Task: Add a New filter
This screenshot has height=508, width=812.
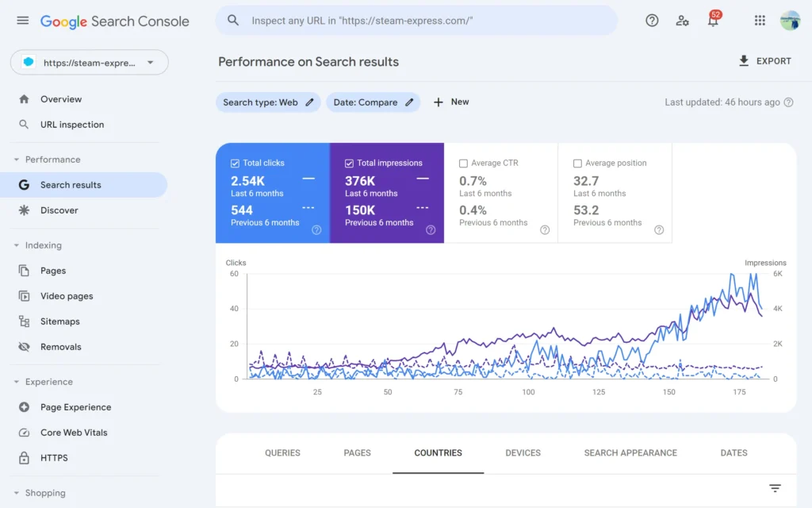Action: (x=450, y=102)
